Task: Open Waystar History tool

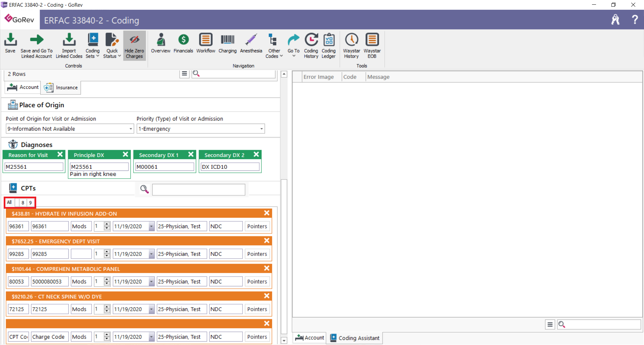Action: coord(352,46)
